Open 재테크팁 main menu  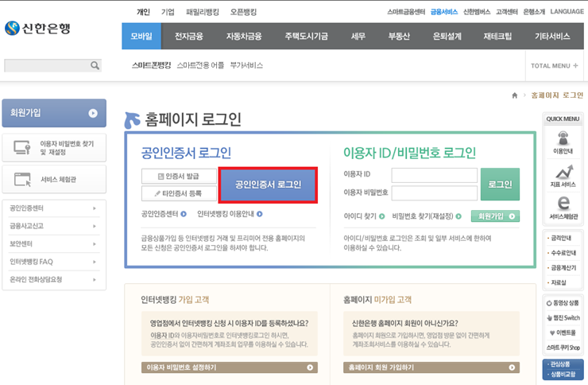497,36
